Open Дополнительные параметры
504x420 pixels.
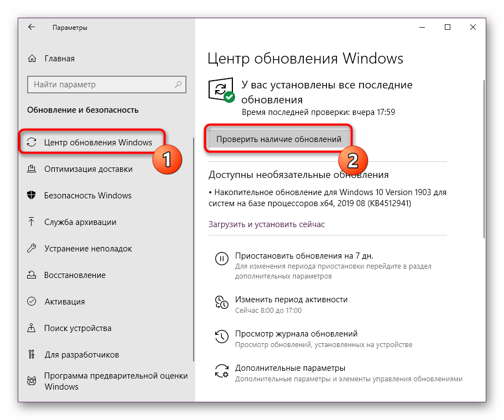pos(290,368)
